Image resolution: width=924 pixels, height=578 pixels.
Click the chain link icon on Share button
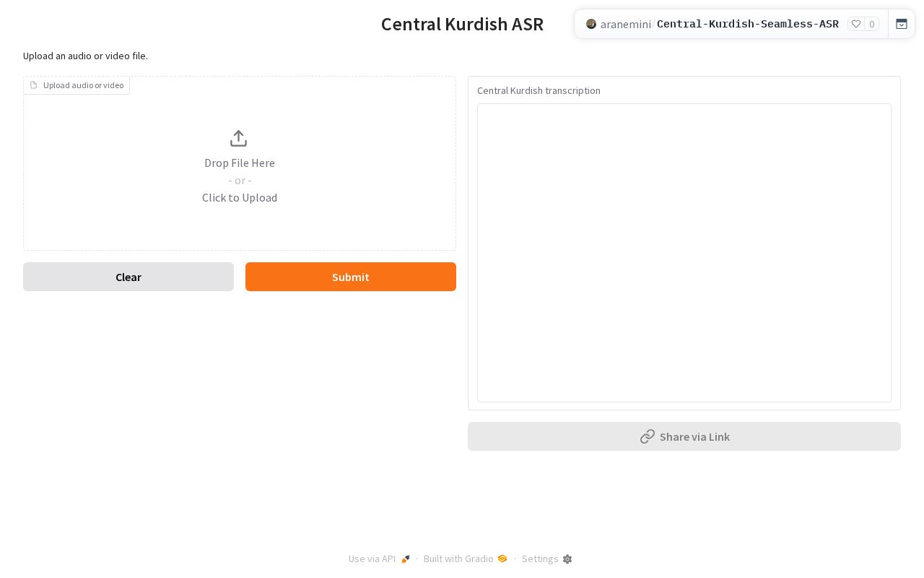pos(648,436)
